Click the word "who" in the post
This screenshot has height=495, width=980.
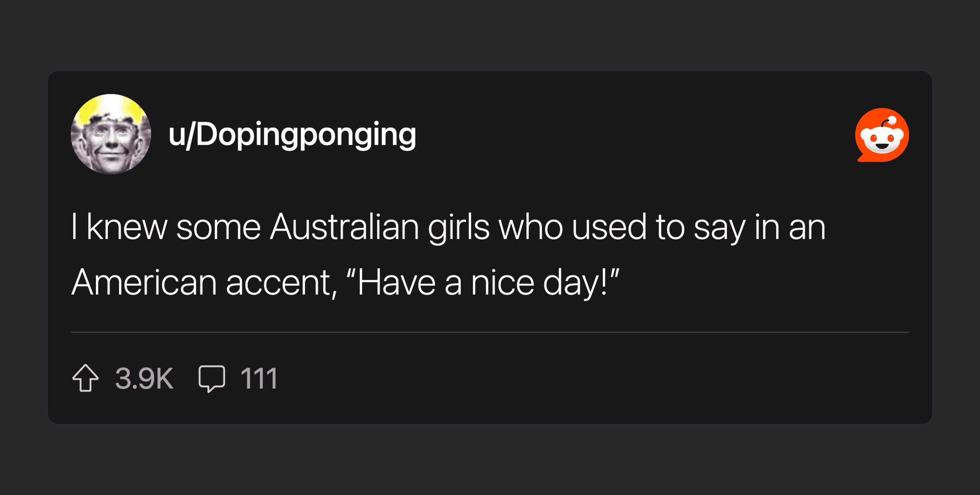coord(531,227)
